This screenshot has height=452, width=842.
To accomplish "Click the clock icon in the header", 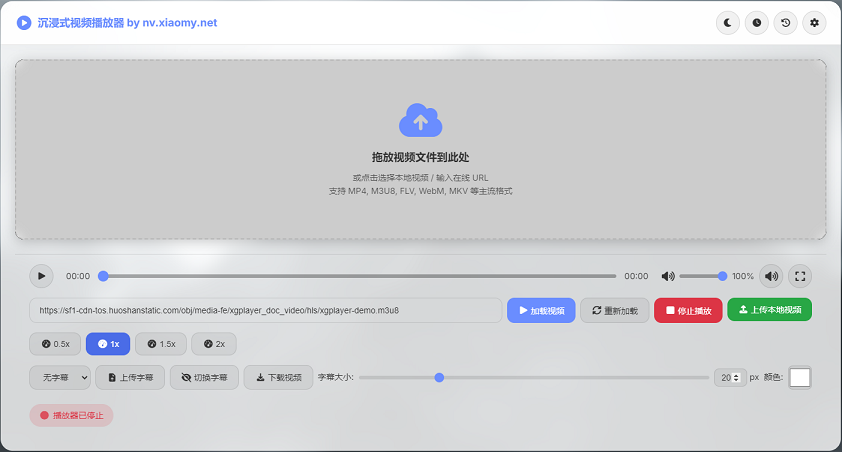I will [757, 22].
